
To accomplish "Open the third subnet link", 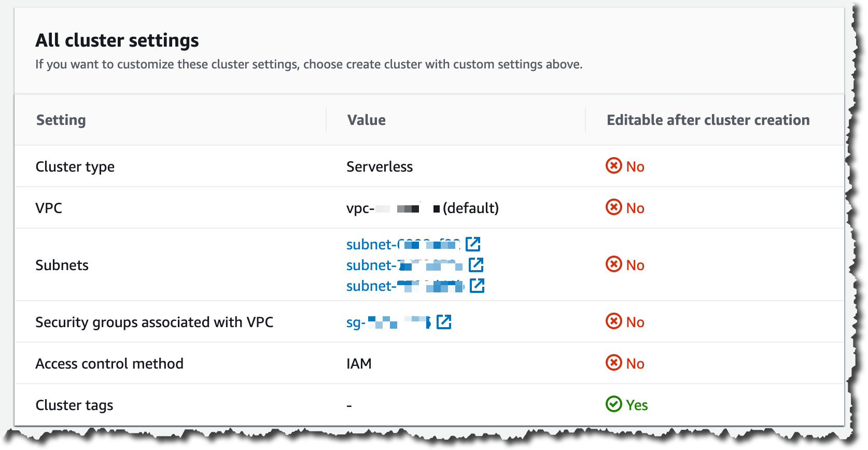I will 404,286.
